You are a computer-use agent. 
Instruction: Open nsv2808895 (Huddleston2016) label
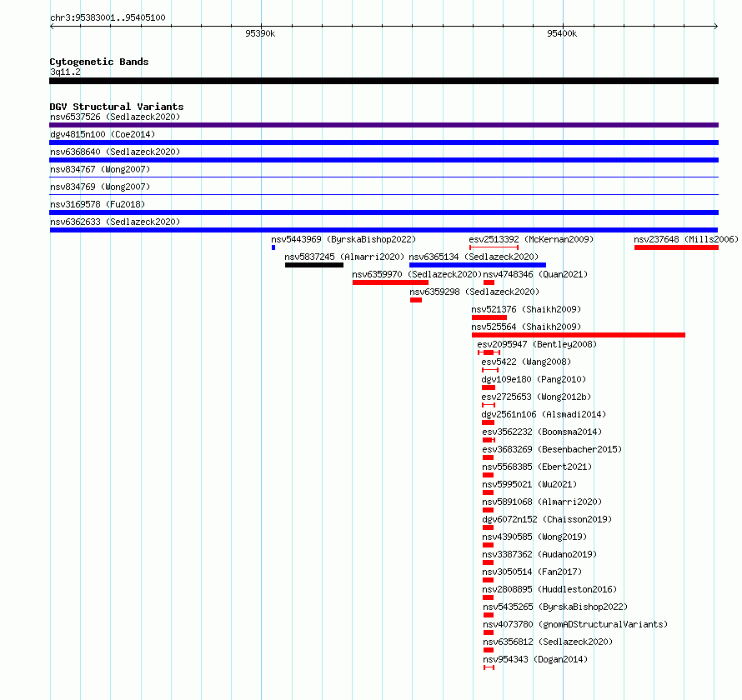pos(550,589)
